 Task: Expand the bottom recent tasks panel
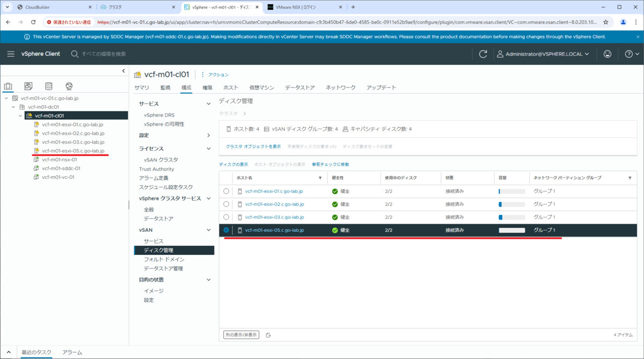click(9, 353)
